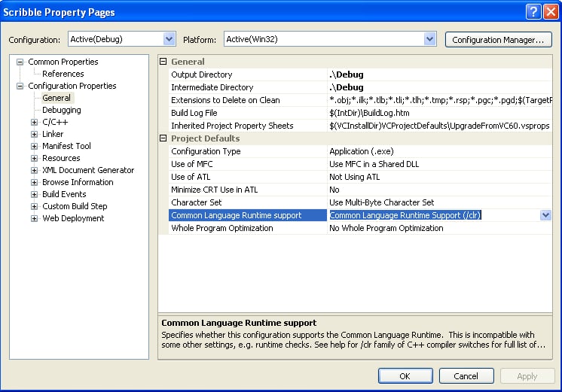Image resolution: width=562 pixels, height=392 pixels.
Task: Select Inherited Project Property Sheets row
Action: tap(360, 126)
